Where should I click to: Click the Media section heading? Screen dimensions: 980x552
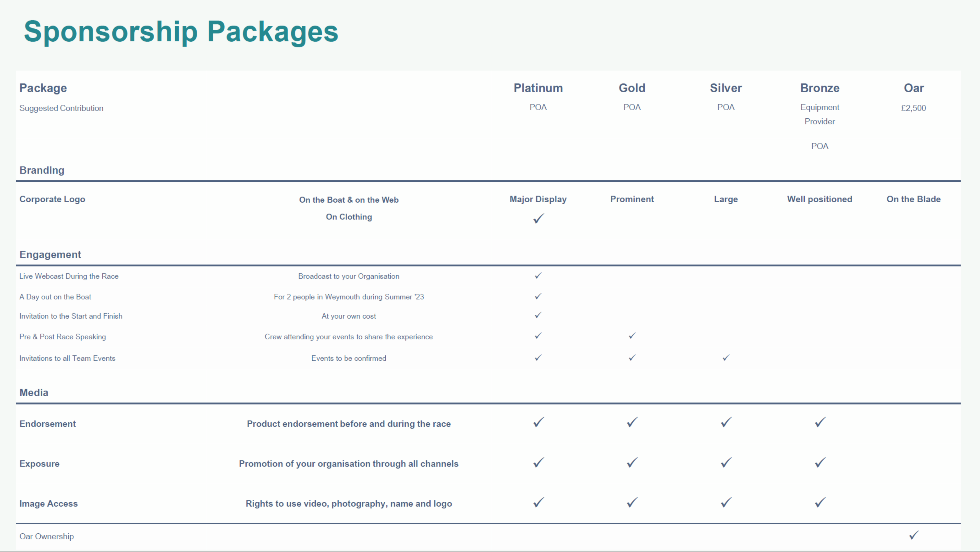click(34, 392)
